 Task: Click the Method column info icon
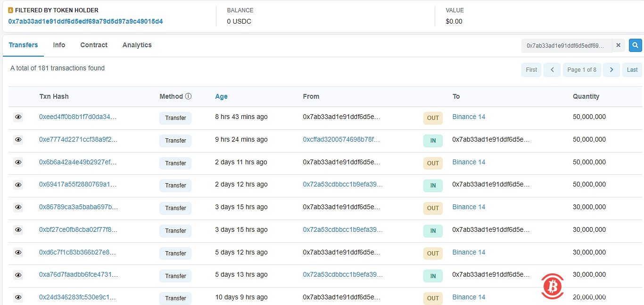188,96
